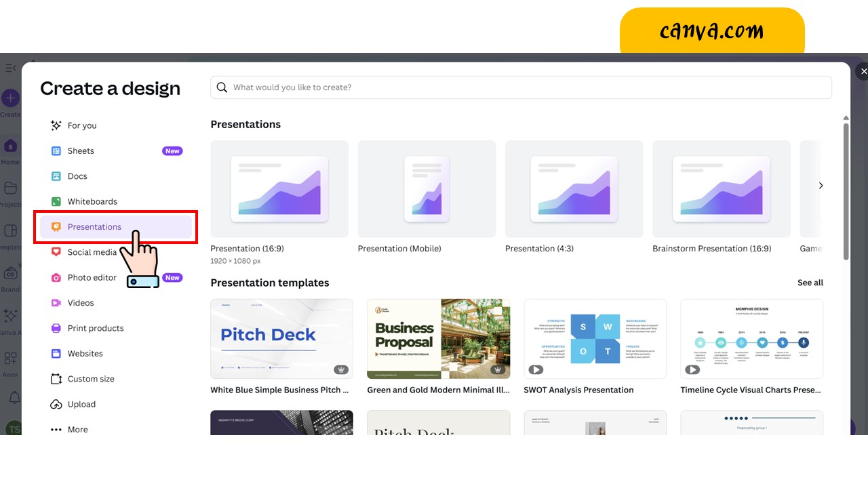Open dark Beematte Media Corp template
Viewport: 868px width, 488px height.
[x=281, y=422]
